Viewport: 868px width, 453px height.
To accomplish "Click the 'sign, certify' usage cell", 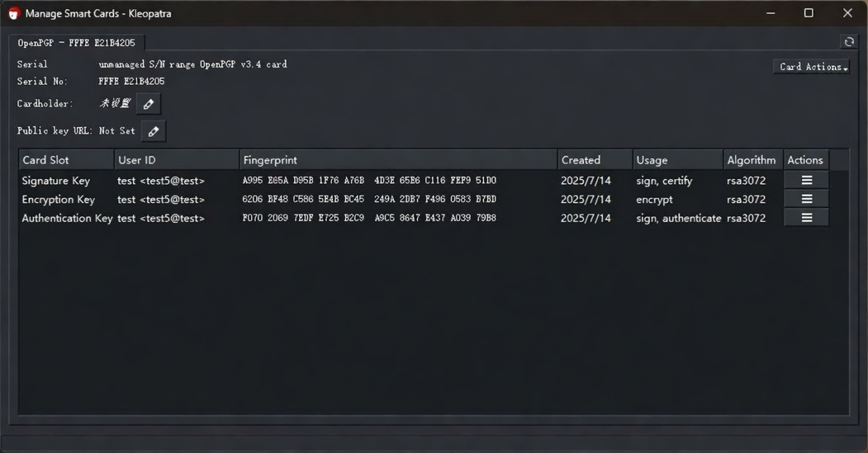I will pos(664,180).
